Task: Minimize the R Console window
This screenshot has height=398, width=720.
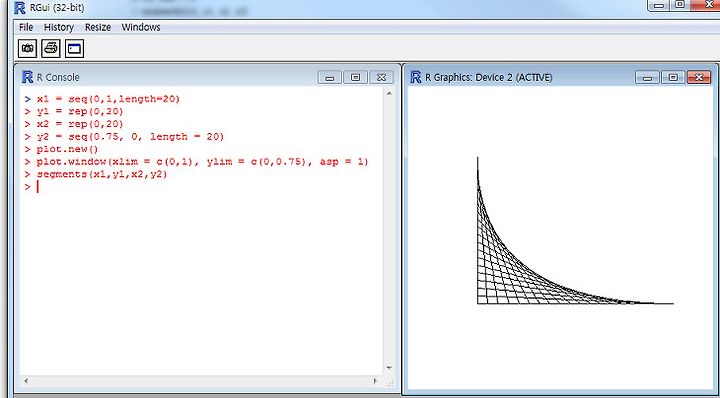Action: click(329, 77)
